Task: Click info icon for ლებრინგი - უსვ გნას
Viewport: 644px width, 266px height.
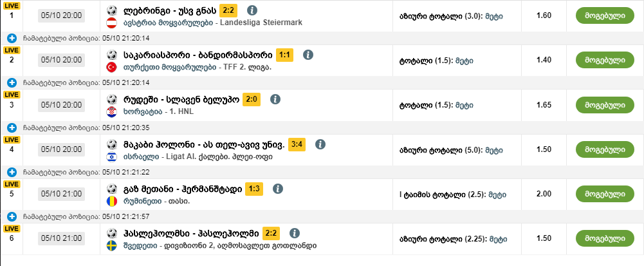Action: pyautogui.click(x=252, y=10)
